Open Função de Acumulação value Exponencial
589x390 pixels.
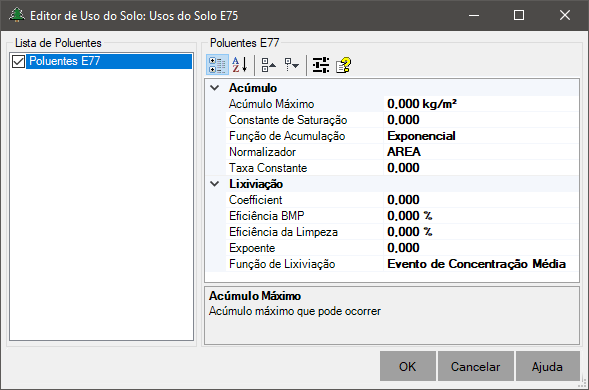coord(481,136)
